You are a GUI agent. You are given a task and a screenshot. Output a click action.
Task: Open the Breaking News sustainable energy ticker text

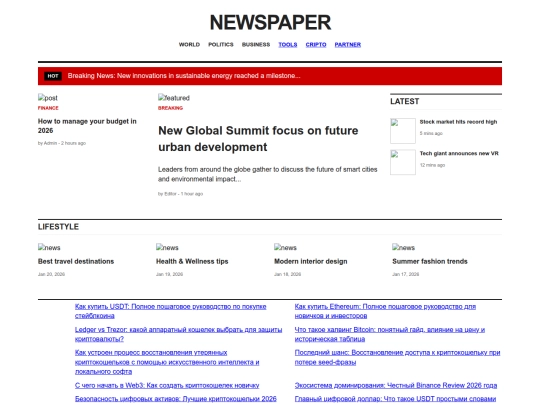(184, 76)
